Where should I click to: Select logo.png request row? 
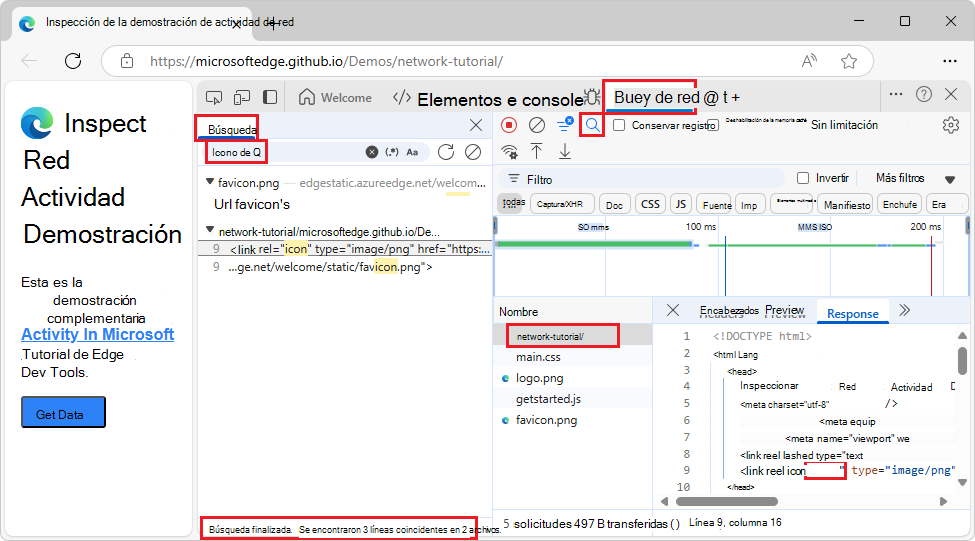coord(573,378)
